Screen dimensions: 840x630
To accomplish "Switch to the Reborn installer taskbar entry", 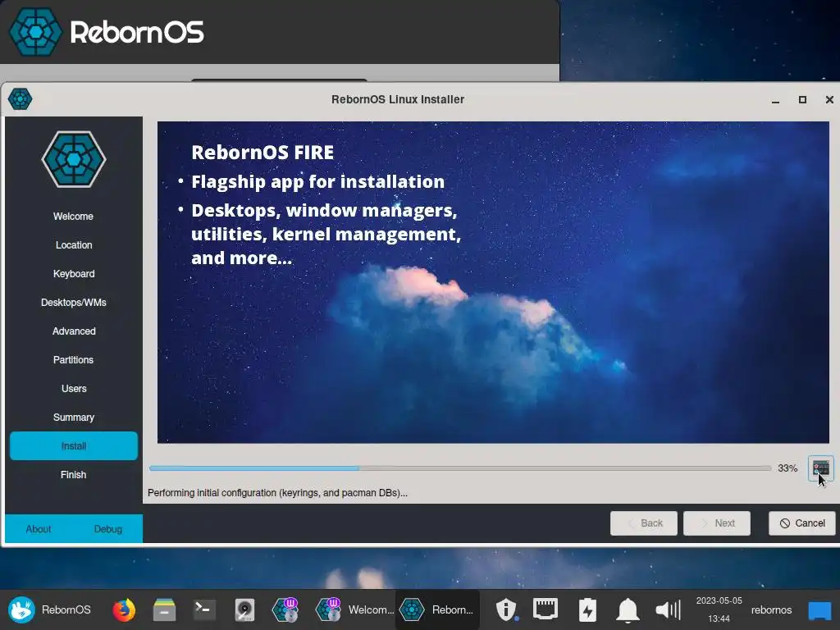I will tap(437, 609).
